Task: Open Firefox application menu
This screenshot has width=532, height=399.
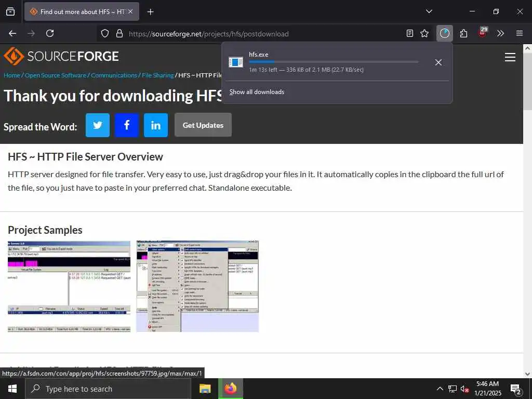Action: point(520,33)
